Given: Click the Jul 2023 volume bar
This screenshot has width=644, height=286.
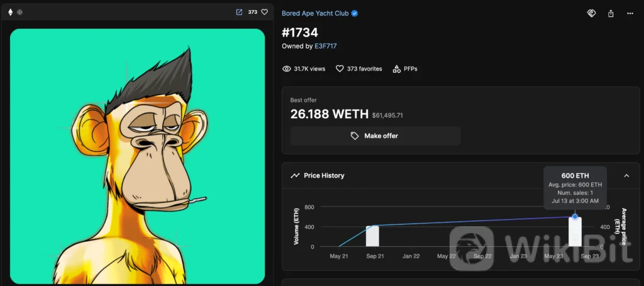Looking at the screenshot, I should pyautogui.click(x=575, y=232).
